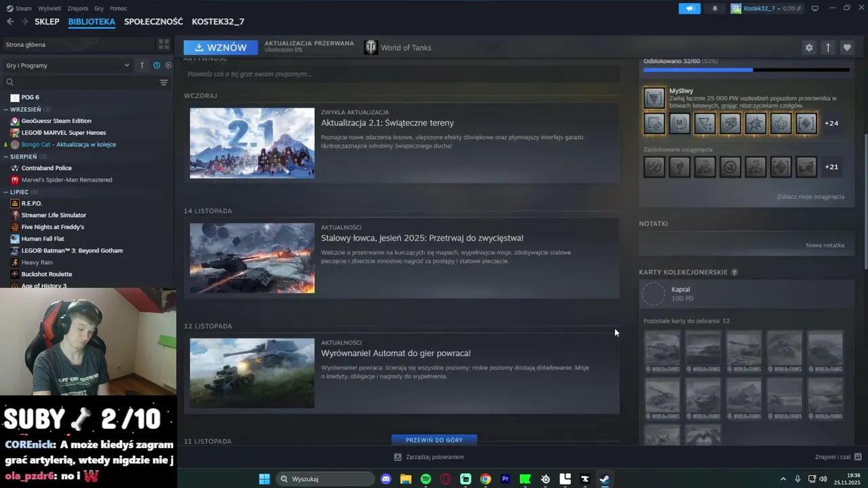This screenshot has width=868, height=488.
Task: Open the Friends and chat icon
Action: point(858,457)
